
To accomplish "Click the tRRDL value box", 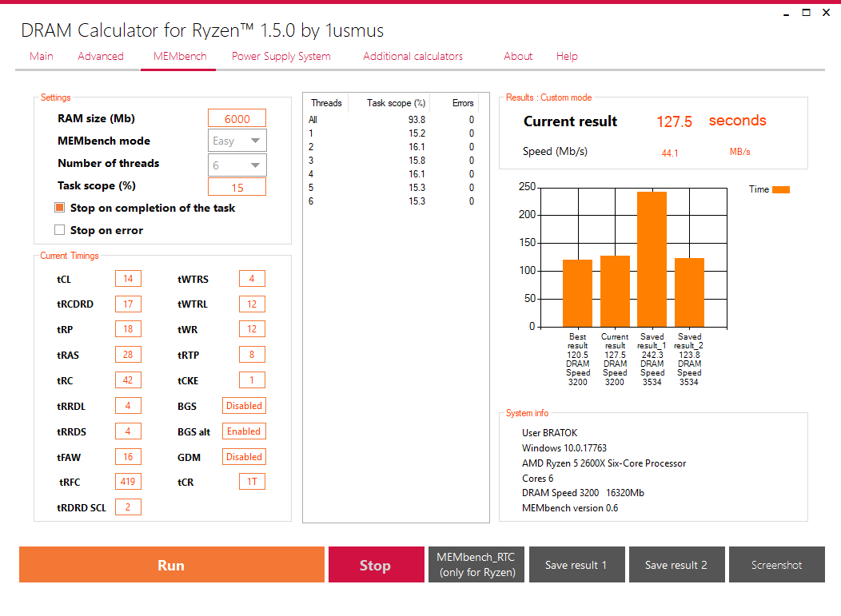I will coord(128,406).
